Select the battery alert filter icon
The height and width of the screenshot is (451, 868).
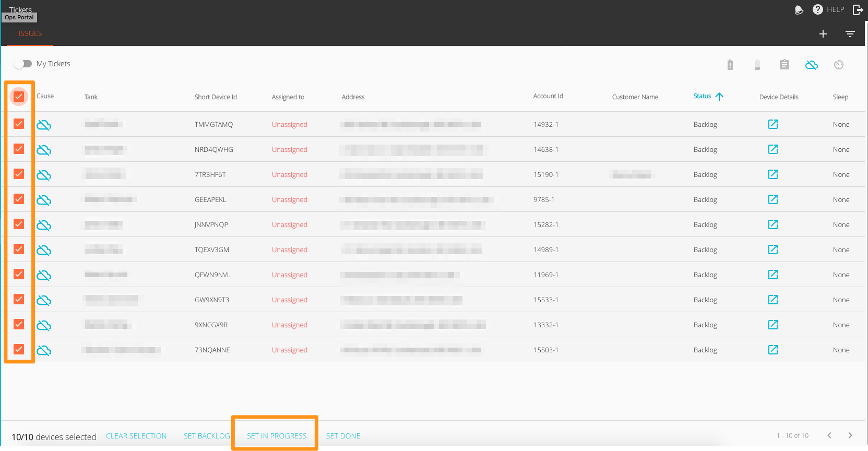tap(730, 65)
